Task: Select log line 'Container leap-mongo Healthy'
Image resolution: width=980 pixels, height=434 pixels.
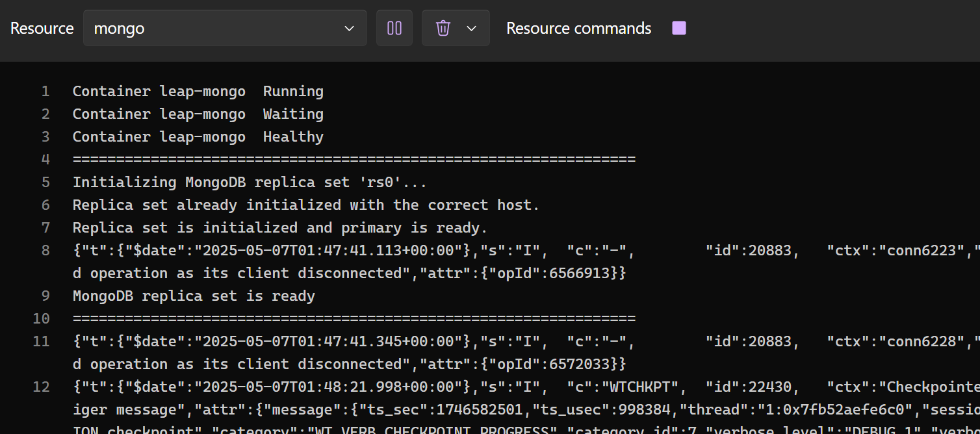Action: pos(198,136)
